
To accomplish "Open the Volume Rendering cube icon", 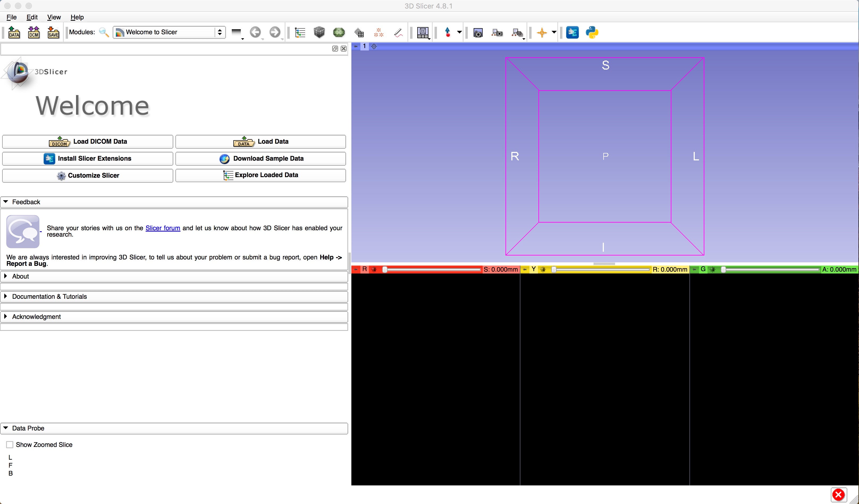I will click(319, 32).
